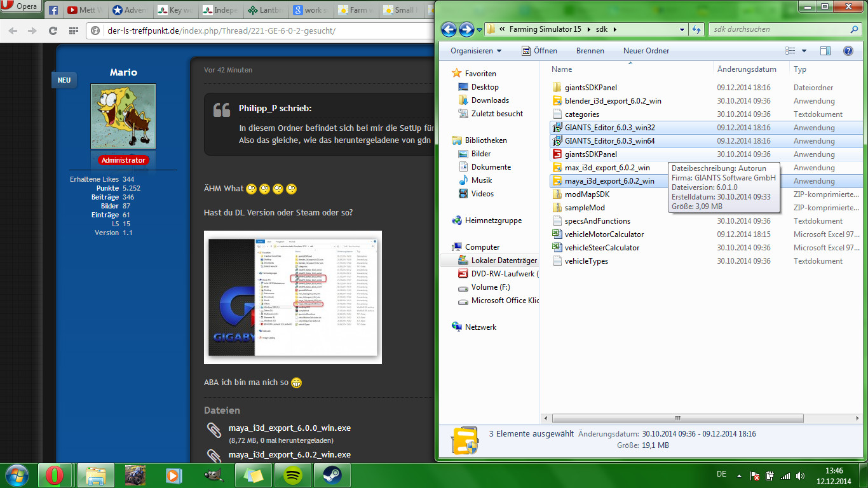Open Mario's user profile name link

pos(123,72)
